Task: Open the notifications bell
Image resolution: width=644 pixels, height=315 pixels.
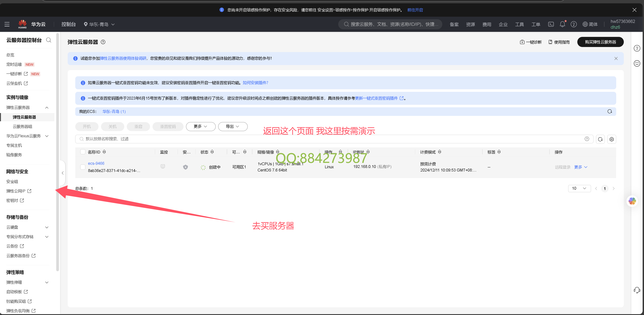Action: pos(562,24)
